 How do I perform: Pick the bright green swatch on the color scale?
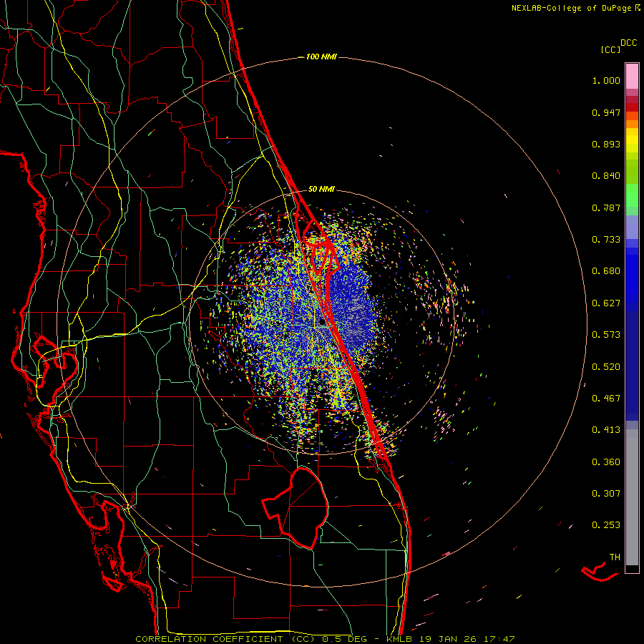pyautogui.click(x=632, y=195)
